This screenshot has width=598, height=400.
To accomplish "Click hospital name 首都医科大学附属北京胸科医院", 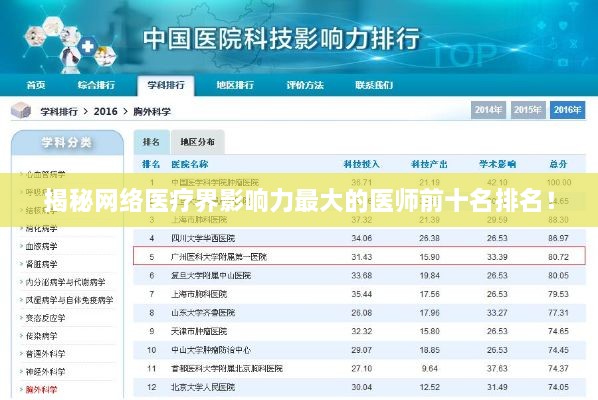I will point(227,369).
